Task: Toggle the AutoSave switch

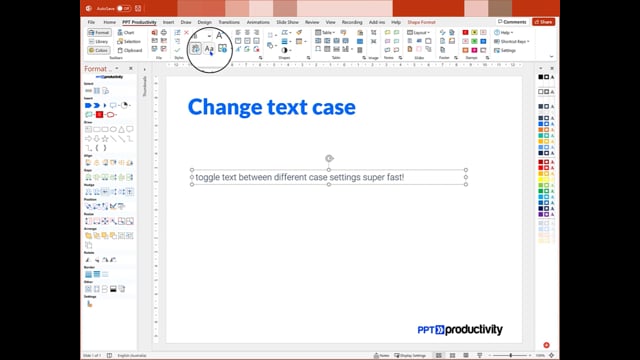Action: click(x=123, y=8)
